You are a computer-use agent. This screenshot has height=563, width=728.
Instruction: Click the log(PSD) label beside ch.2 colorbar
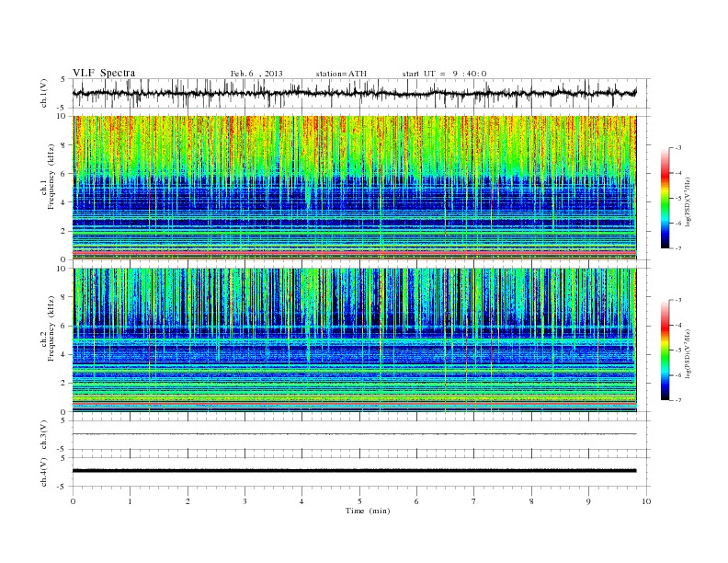pos(688,353)
